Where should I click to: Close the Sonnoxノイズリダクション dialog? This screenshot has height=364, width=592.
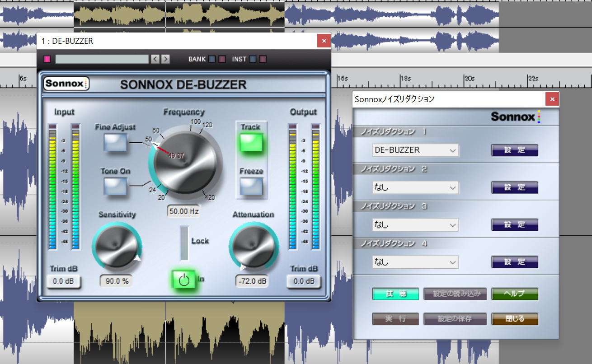click(x=552, y=99)
